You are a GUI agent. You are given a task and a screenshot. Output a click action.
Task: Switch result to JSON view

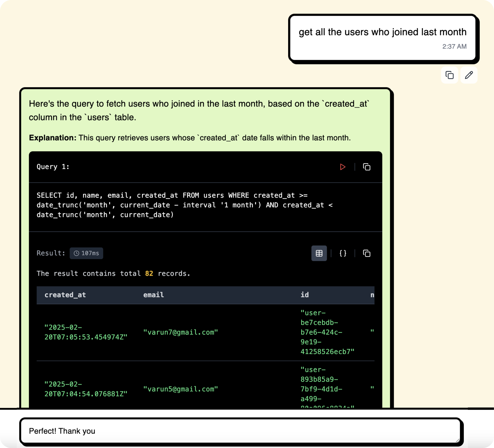click(343, 253)
